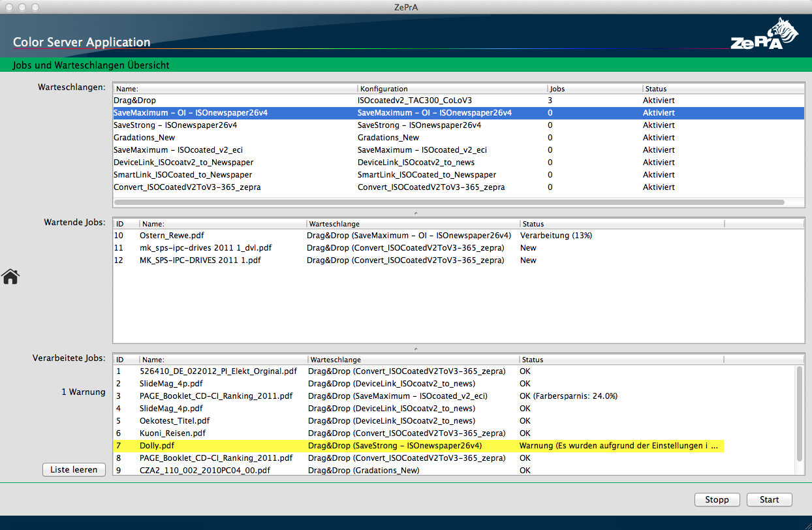Click the Verarbeitung (13%) progress status

pos(554,235)
